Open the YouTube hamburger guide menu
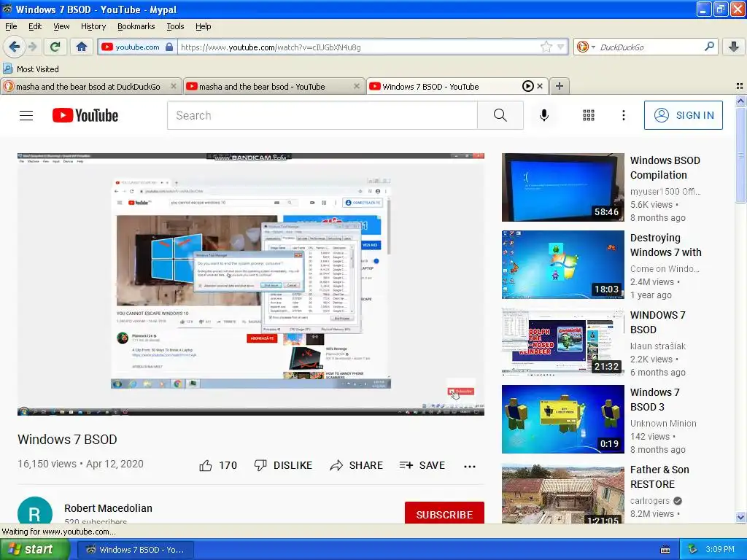The height and width of the screenshot is (560, 747). click(x=26, y=115)
